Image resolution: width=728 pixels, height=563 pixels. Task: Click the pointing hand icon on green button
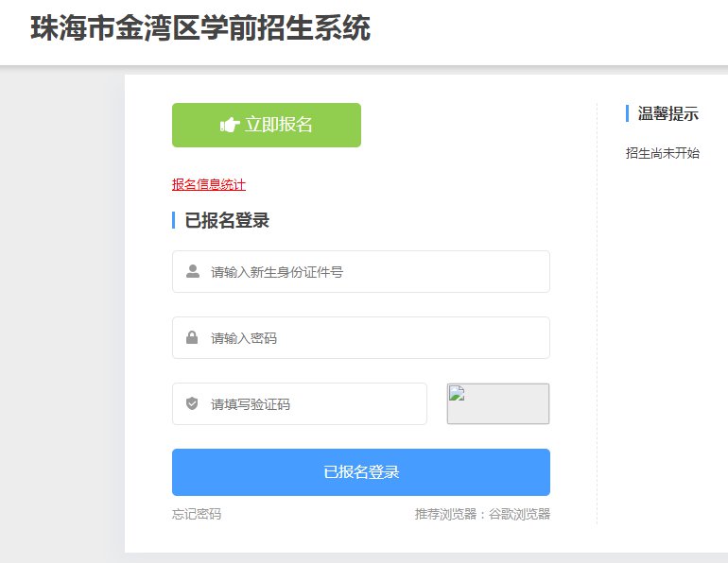pyautogui.click(x=230, y=125)
